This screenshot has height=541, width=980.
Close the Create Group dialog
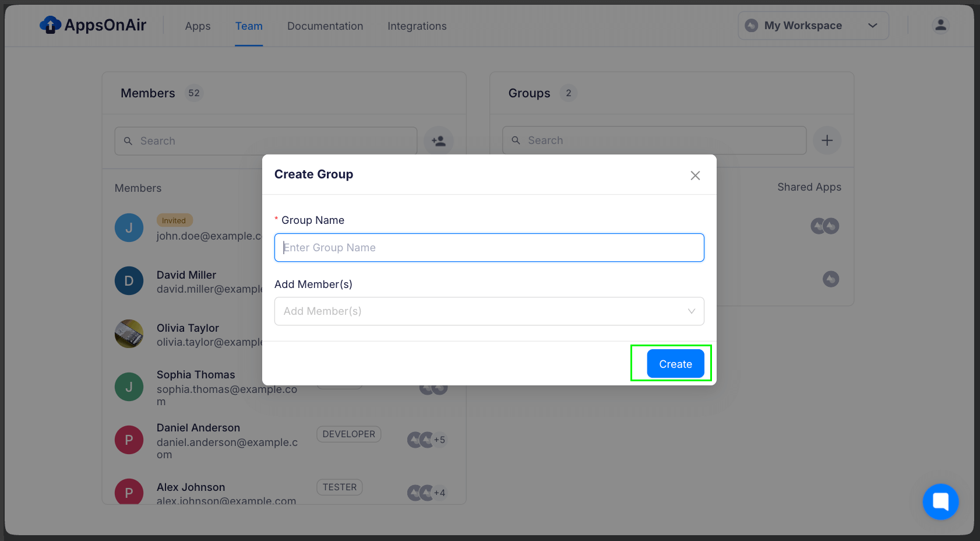[695, 175]
